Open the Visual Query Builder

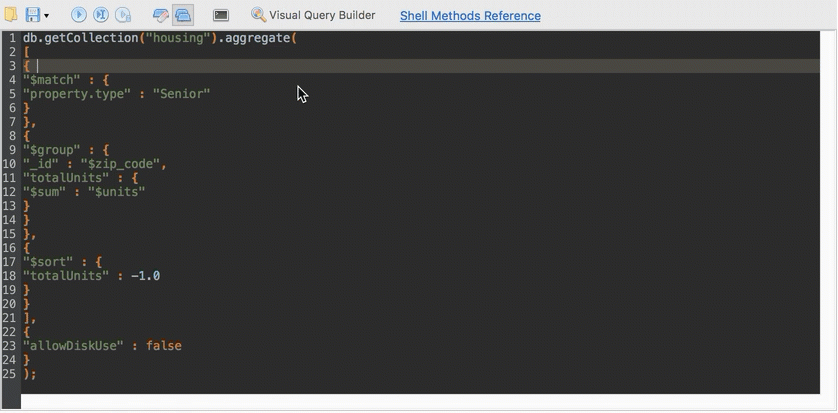click(x=314, y=15)
